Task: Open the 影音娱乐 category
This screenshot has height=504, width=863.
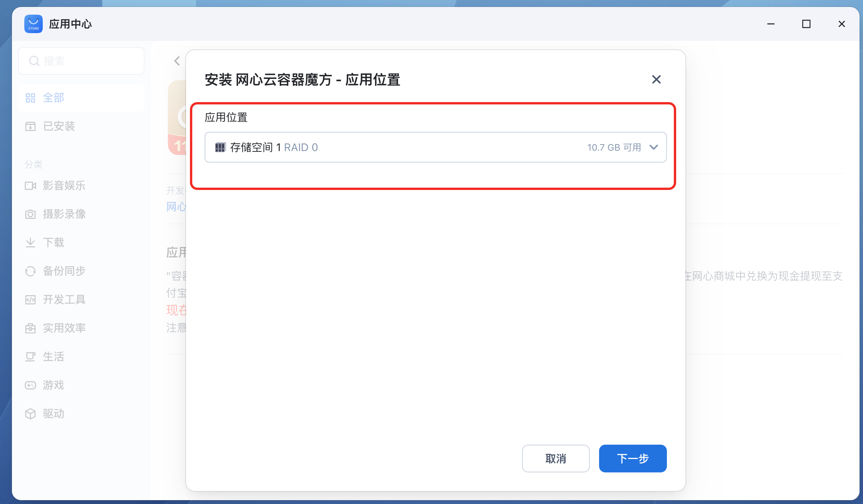Action: (x=81, y=186)
